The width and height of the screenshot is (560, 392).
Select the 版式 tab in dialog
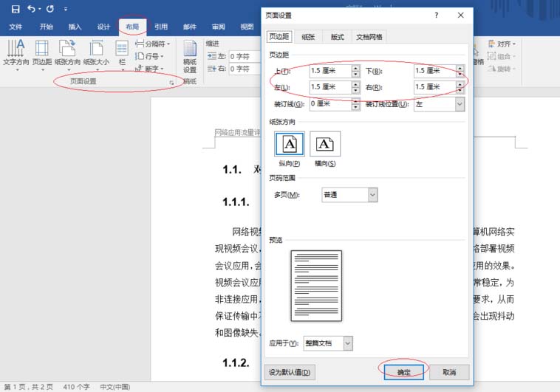coord(337,37)
